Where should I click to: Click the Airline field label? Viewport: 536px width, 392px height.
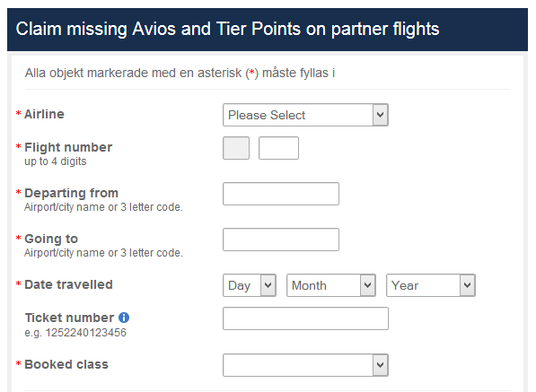tap(44, 114)
